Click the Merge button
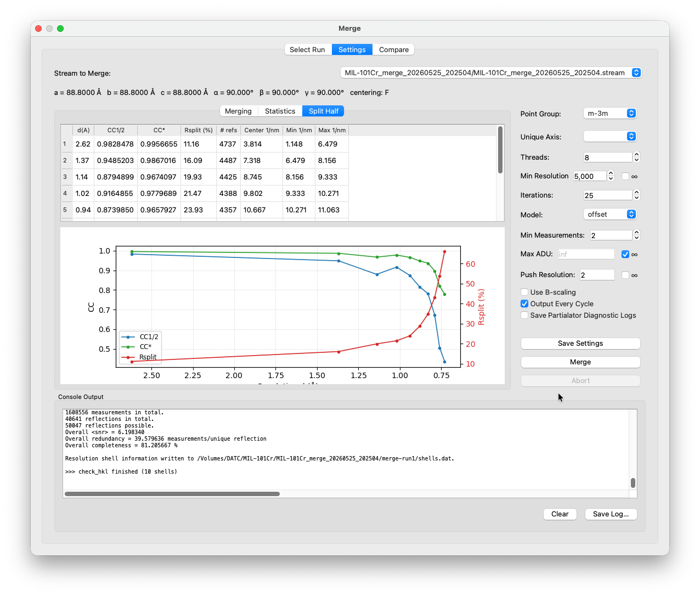Screen dimensions: 700x596 pyautogui.click(x=580, y=362)
